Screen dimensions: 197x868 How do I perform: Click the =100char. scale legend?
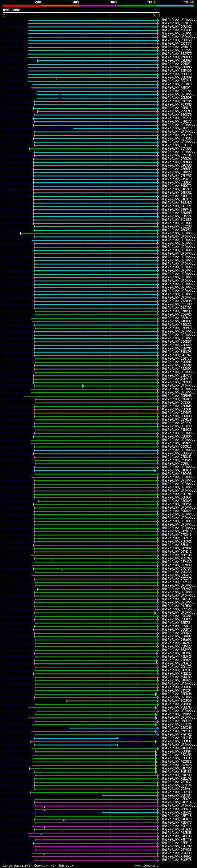click(147, 865)
